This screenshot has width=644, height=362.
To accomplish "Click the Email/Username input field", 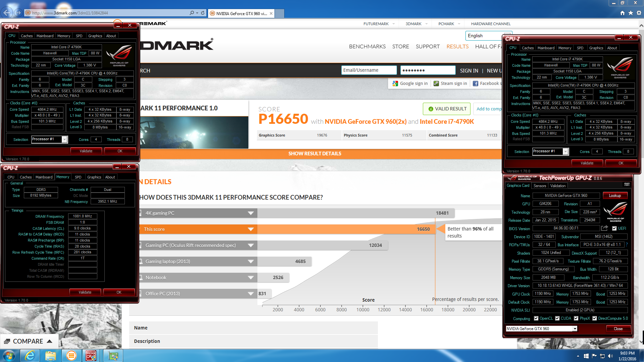I will point(369,70).
